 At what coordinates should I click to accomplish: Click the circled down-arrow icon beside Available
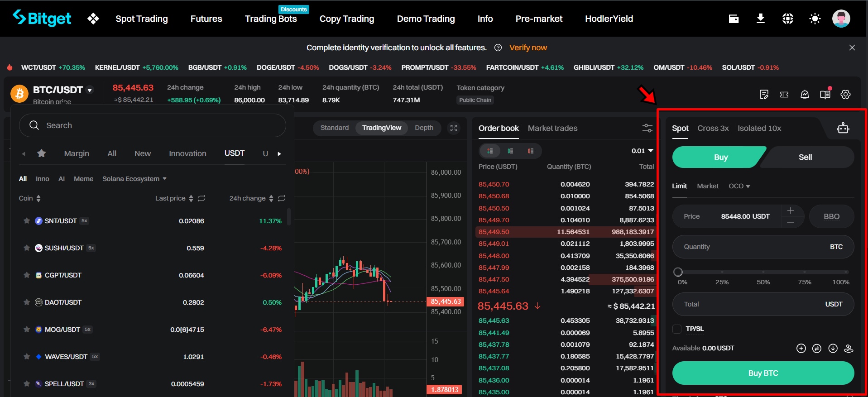click(833, 348)
